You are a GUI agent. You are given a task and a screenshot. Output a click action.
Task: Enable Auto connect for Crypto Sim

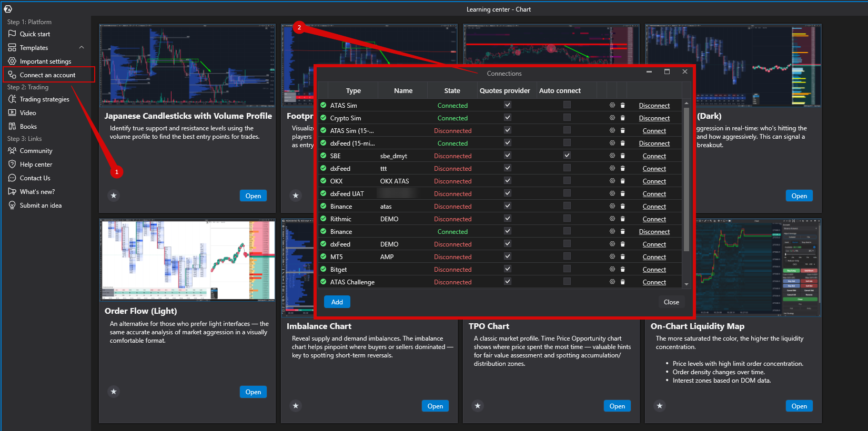tap(567, 117)
